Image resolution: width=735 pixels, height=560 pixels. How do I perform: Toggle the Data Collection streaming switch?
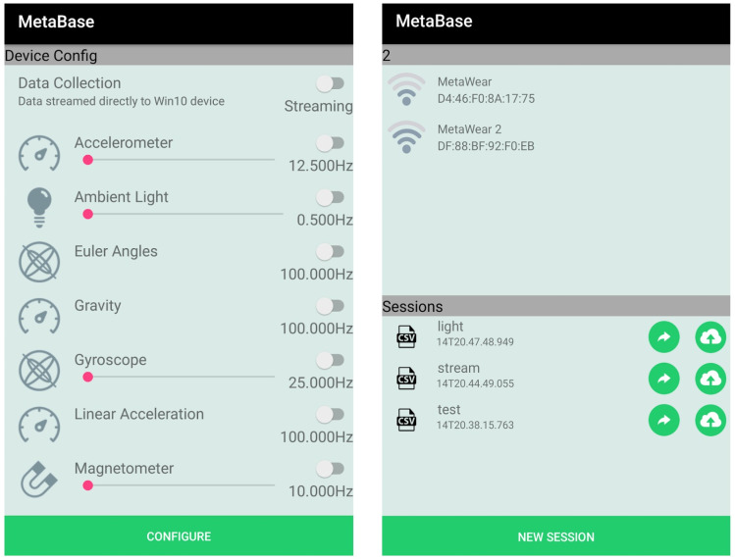pos(331,84)
